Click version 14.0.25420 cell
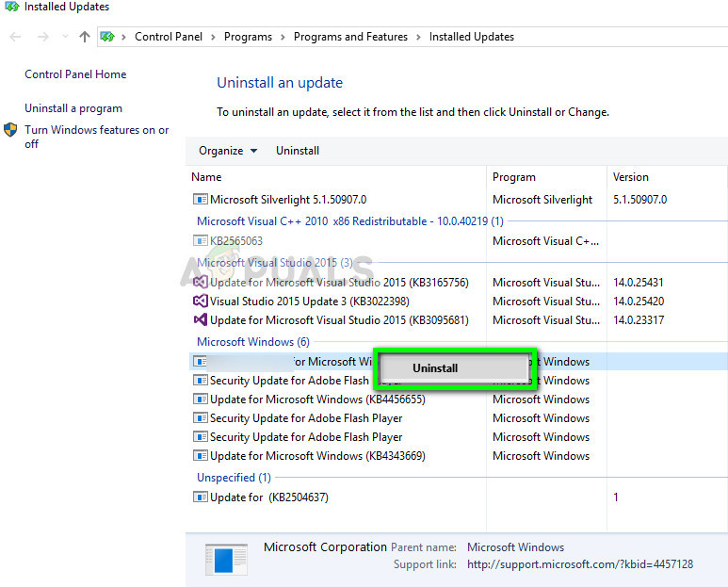Image resolution: width=728 pixels, height=587 pixels. click(639, 302)
